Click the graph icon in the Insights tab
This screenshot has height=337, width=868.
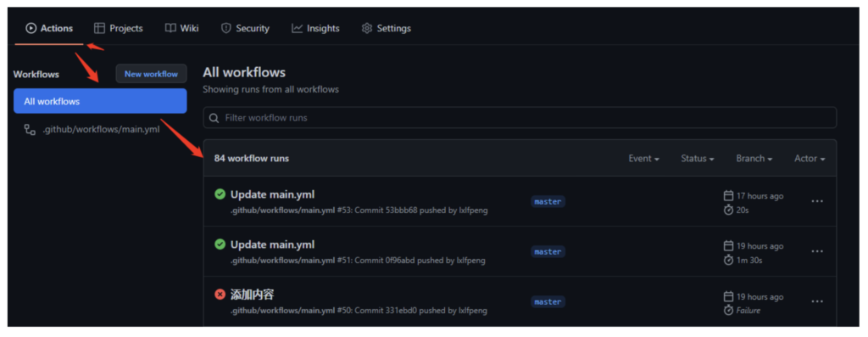click(298, 28)
